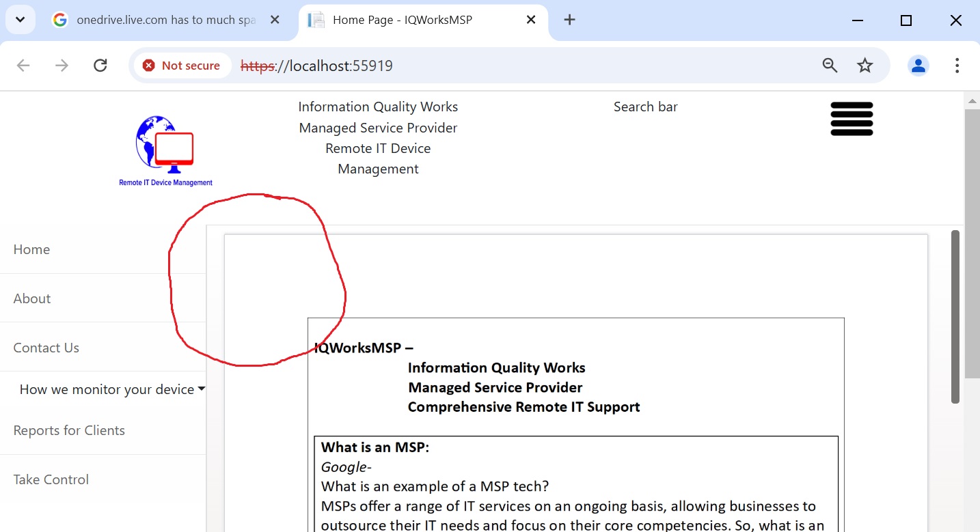Click the page's outer vertical scrollbar
980x532 pixels.
[972, 244]
